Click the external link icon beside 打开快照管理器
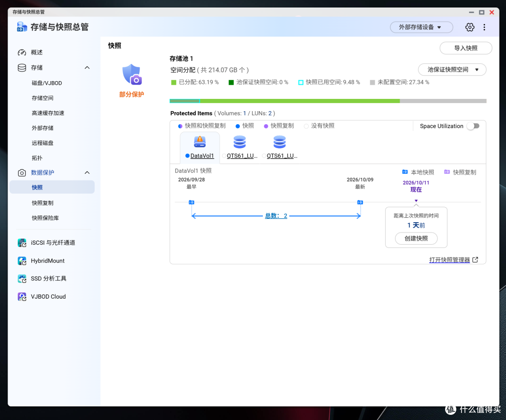Screen dimensions: 506x420 click(475, 260)
